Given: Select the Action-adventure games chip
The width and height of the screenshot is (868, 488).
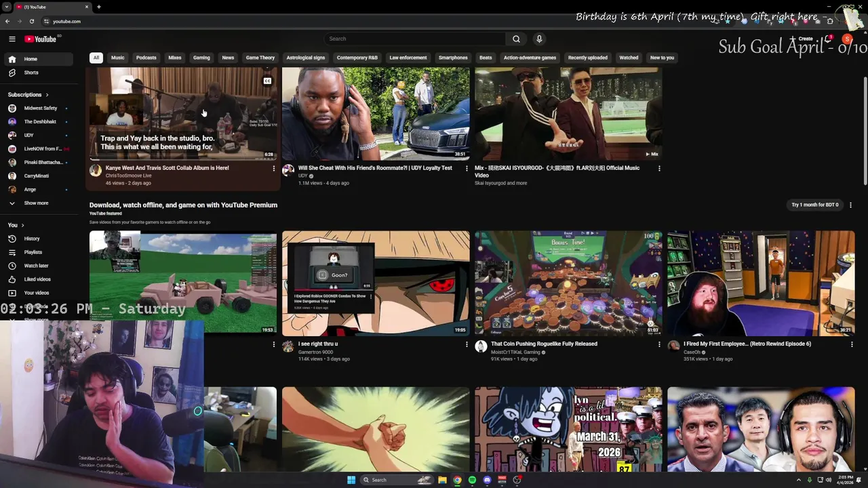Looking at the screenshot, I should pyautogui.click(x=530, y=58).
